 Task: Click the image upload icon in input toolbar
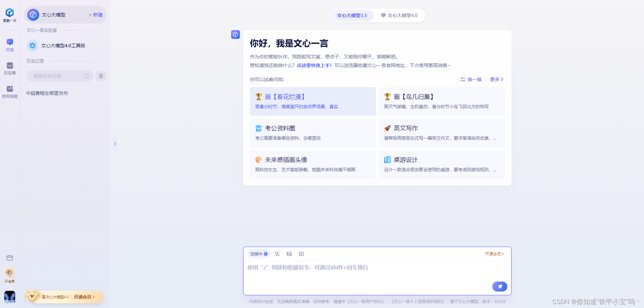(289, 254)
